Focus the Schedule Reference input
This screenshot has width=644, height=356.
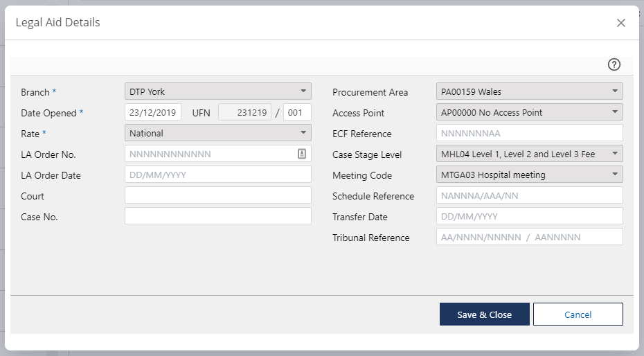[x=529, y=195]
